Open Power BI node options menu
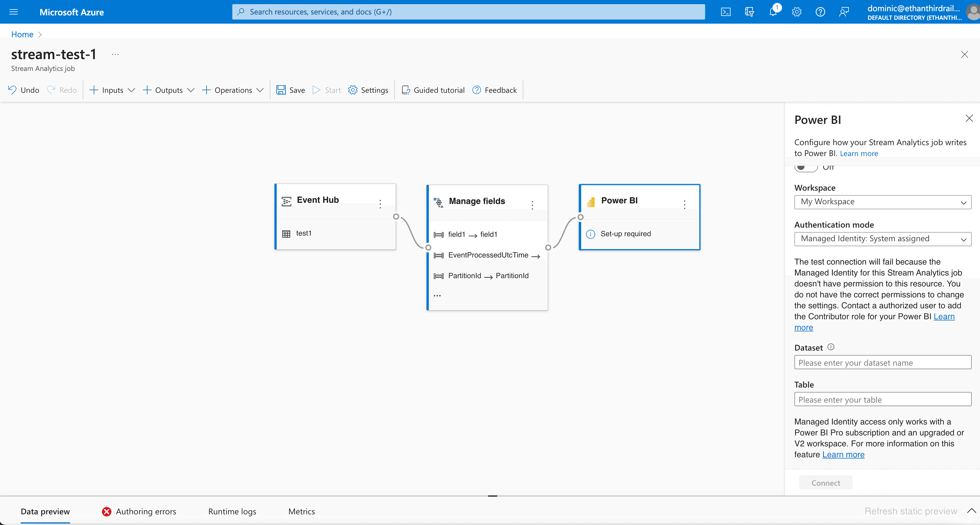This screenshot has height=525, width=980. (684, 204)
